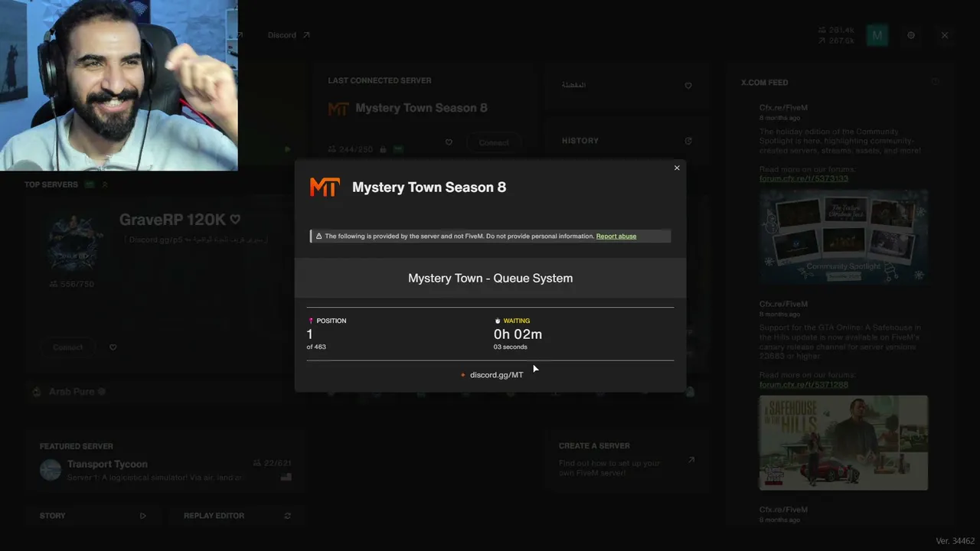Open the Safehouse in the Hills thumbnail
Viewport: 980px width, 551px height.
(844, 442)
